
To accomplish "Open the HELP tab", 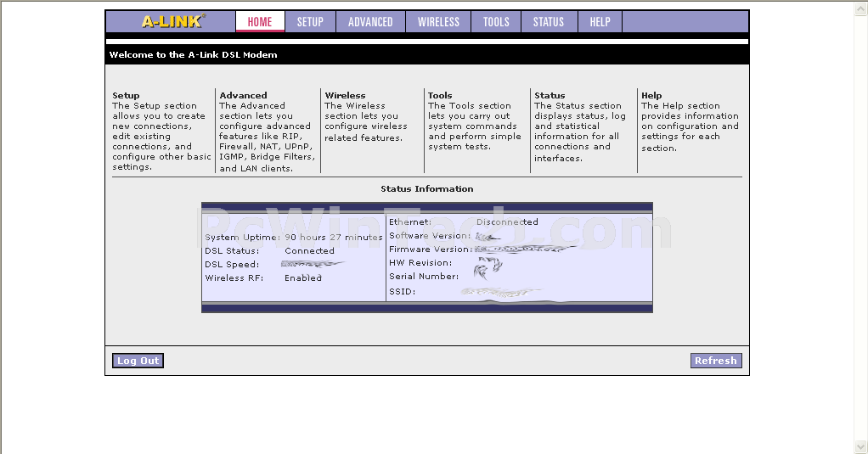I will pos(600,21).
